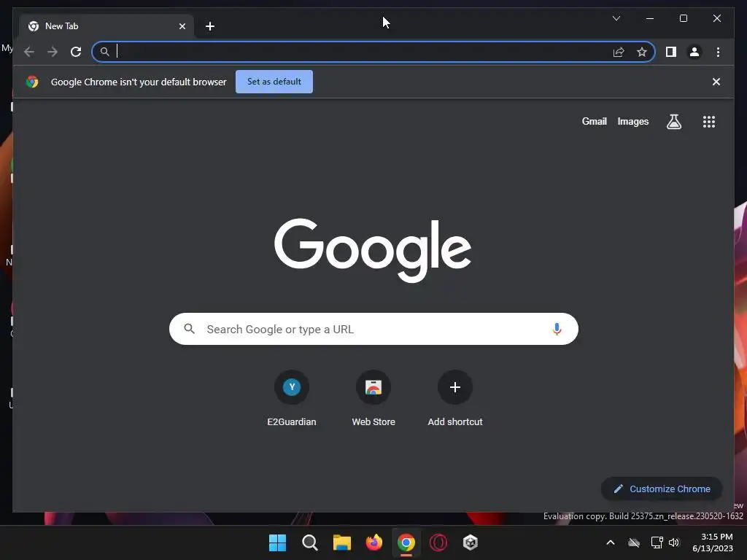
Task: Open volume tray icon
Action: pos(673,542)
